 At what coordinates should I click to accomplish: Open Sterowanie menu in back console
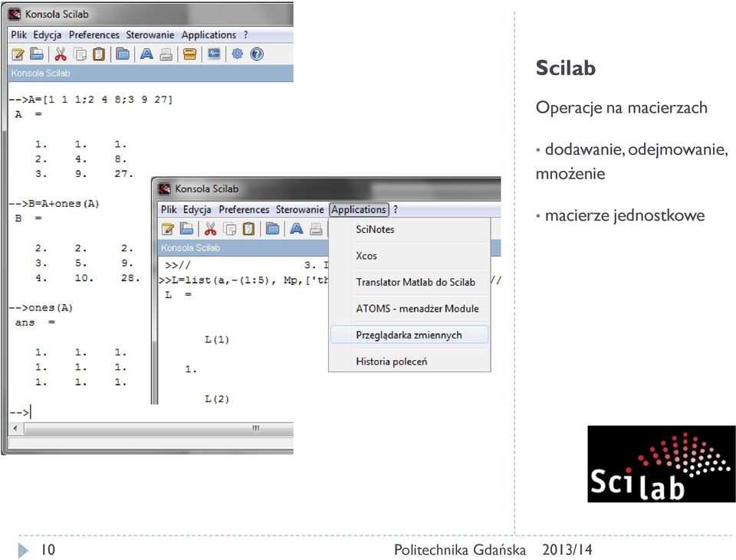coord(150,34)
